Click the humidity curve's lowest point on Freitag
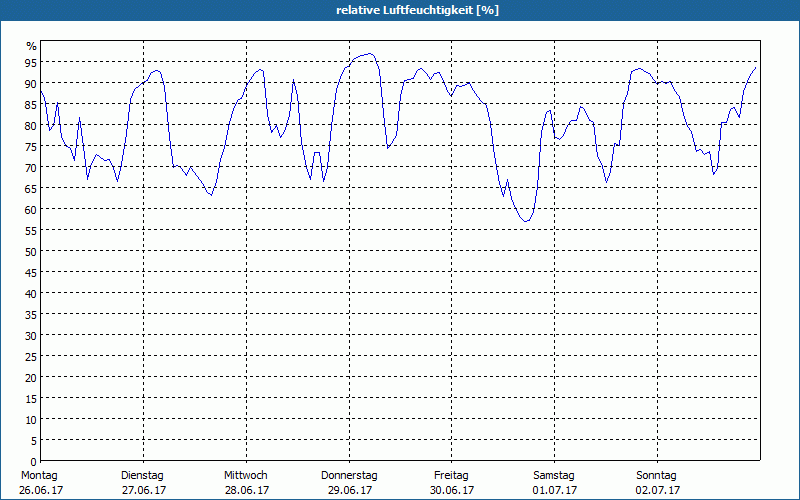The image size is (800, 500). 526,221
